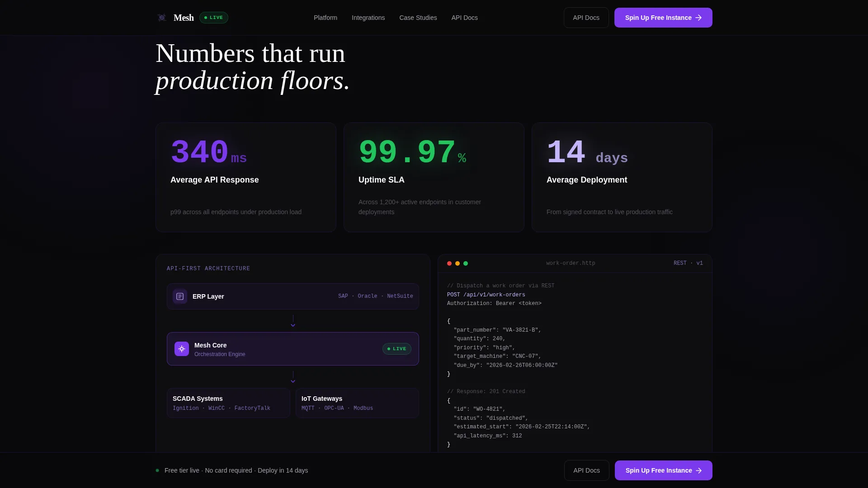Viewport: 868px width, 488px height.
Task: Select the IoT Gateways card
Action: pyautogui.click(x=357, y=403)
